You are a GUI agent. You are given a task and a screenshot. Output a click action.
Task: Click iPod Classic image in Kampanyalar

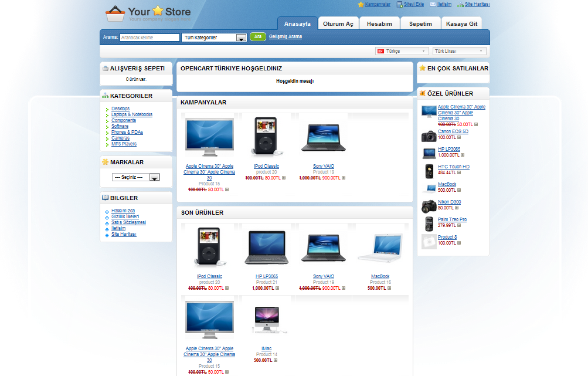(266, 136)
